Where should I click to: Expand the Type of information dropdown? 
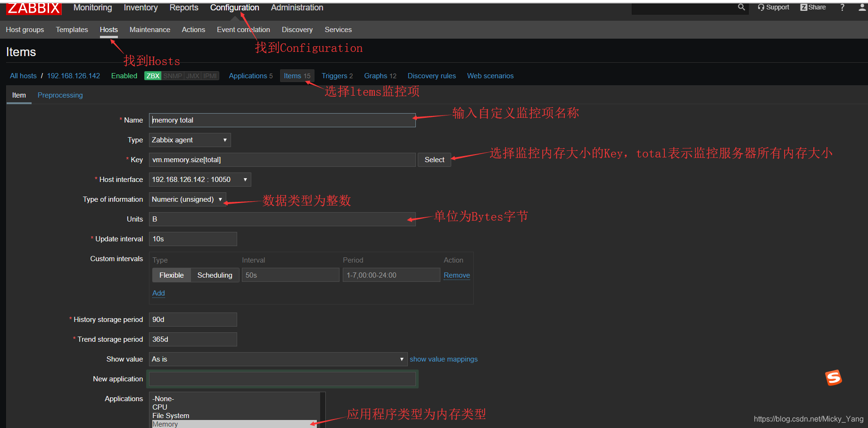coord(187,199)
